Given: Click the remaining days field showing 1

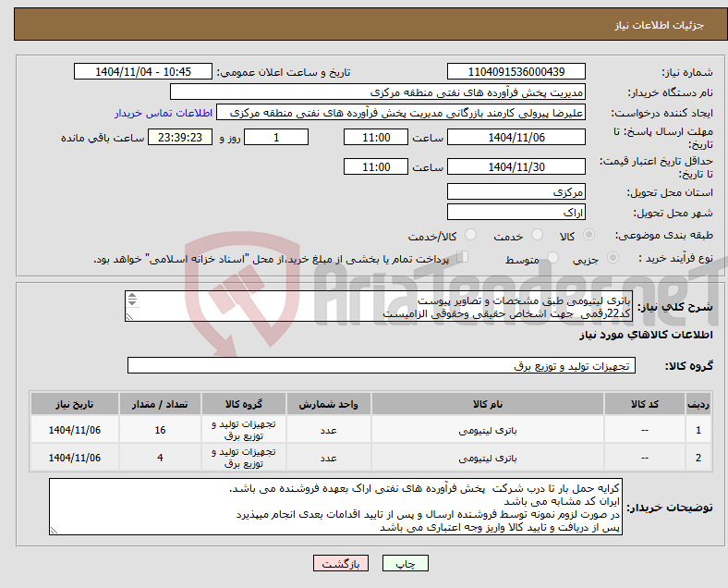Looking at the screenshot, I should tap(276, 138).
